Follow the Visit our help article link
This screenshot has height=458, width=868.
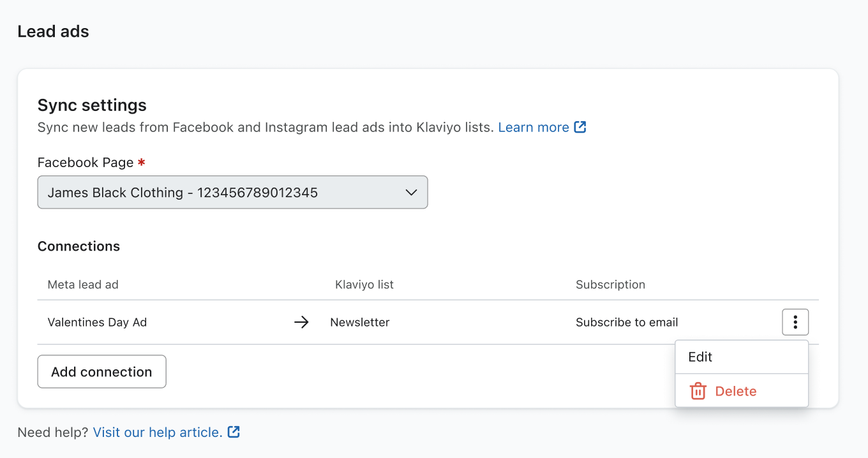coord(158,432)
